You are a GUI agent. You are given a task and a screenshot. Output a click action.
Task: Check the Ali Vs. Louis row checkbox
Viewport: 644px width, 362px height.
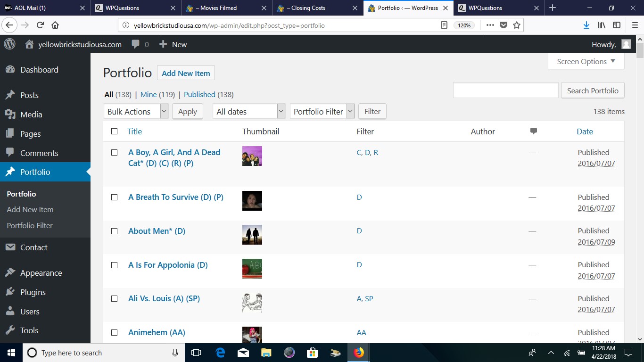[x=114, y=298]
